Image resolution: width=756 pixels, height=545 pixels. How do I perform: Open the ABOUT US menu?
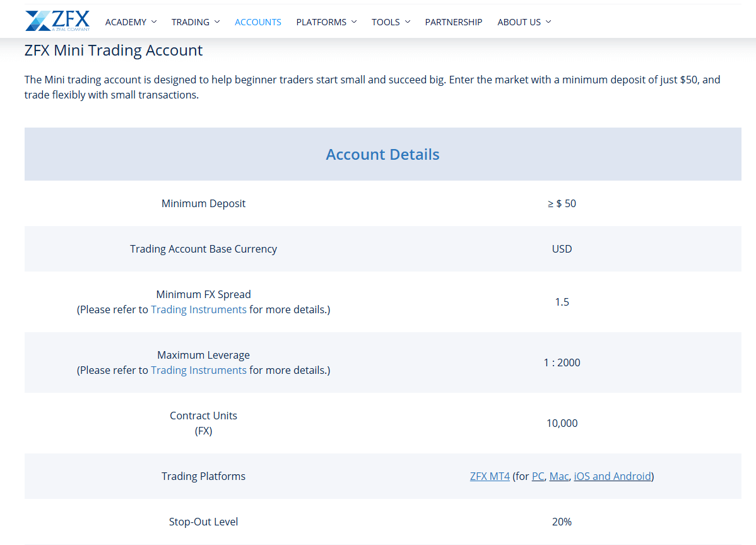(519, 22)
